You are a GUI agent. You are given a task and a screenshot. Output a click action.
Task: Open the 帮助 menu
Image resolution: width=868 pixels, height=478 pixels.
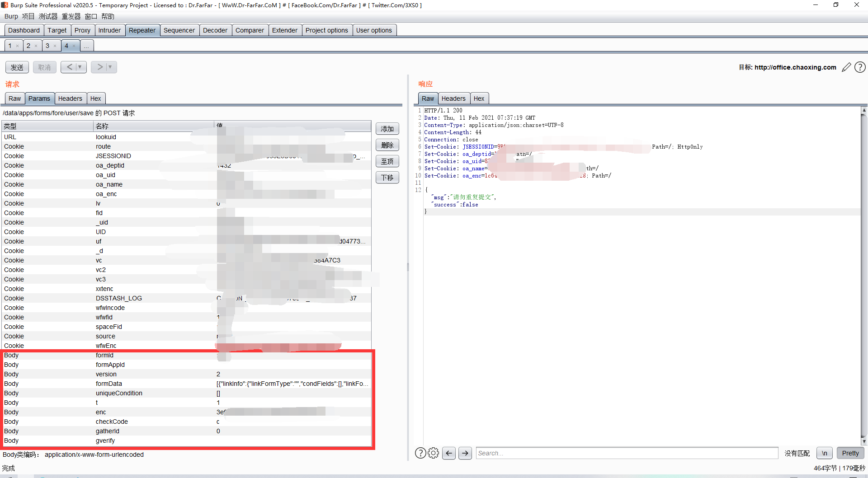(x=108, y=16)
